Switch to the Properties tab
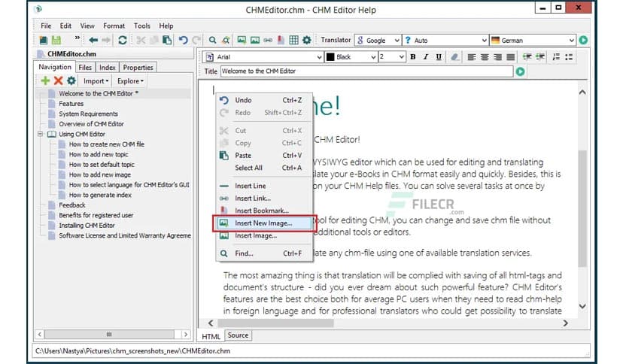This screenshot has height=364, width=629. pos(138,68)
